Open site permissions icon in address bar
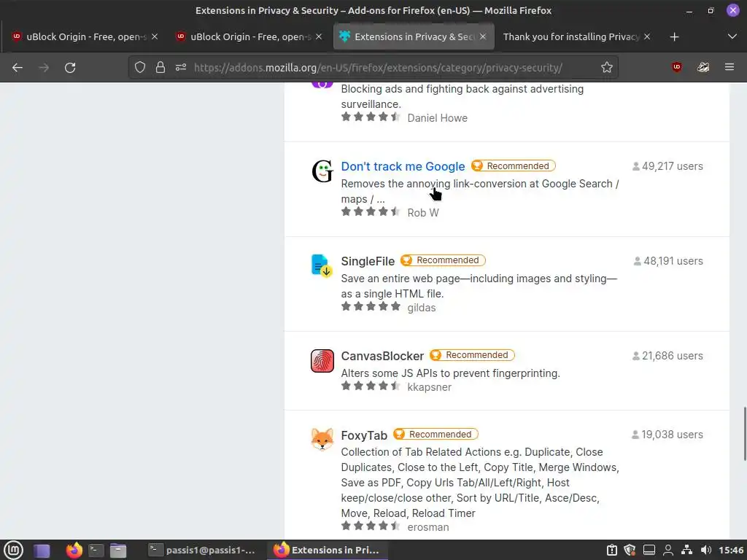 click(x=181, y=68)
